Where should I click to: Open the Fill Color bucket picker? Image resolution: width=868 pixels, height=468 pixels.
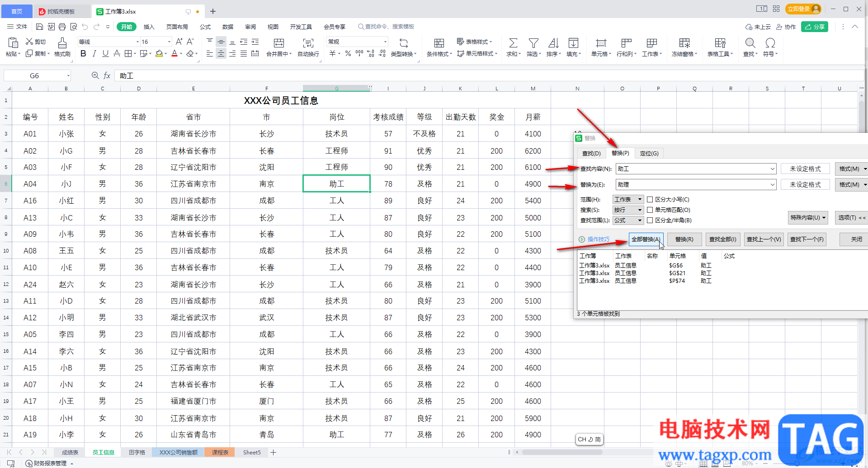[x=159, y=54]
